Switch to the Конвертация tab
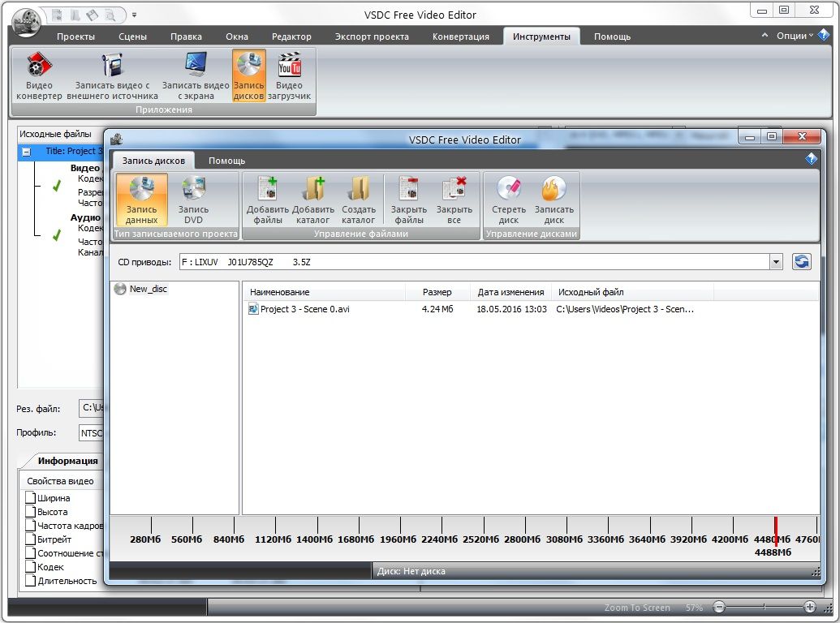 pos(461,37)
